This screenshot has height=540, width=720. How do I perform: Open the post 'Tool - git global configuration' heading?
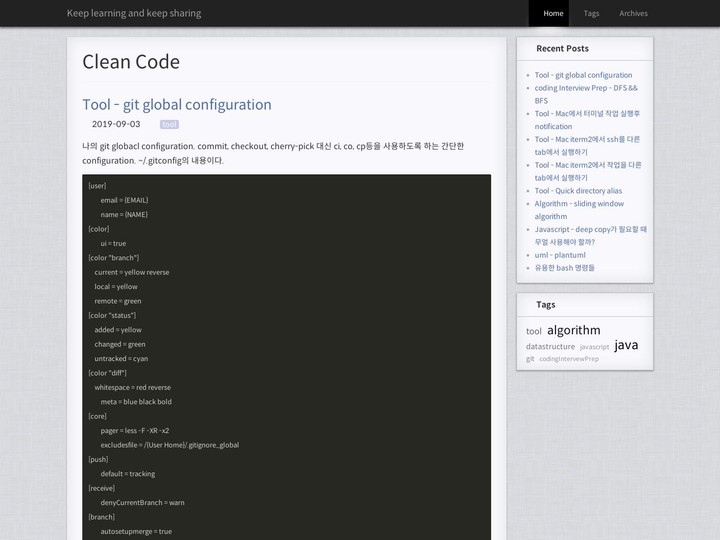[x=177, y=105]
